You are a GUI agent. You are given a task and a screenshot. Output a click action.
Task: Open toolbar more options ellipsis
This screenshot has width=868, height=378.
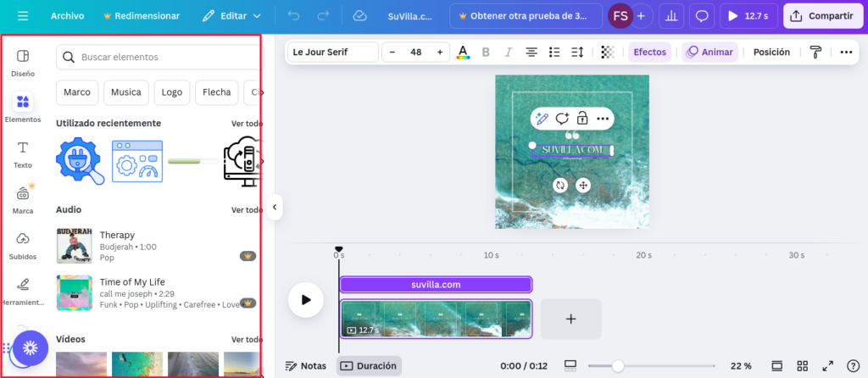pyautogui.click(x=846, y=52)
